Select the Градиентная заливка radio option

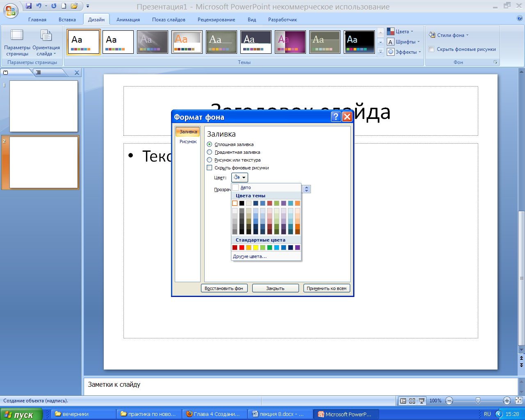click(233, 152)
